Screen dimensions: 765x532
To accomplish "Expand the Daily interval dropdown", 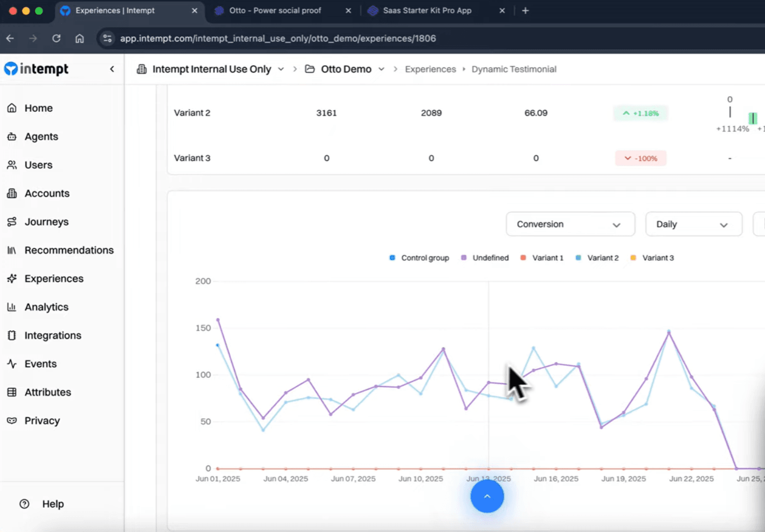I will [693, 224].
